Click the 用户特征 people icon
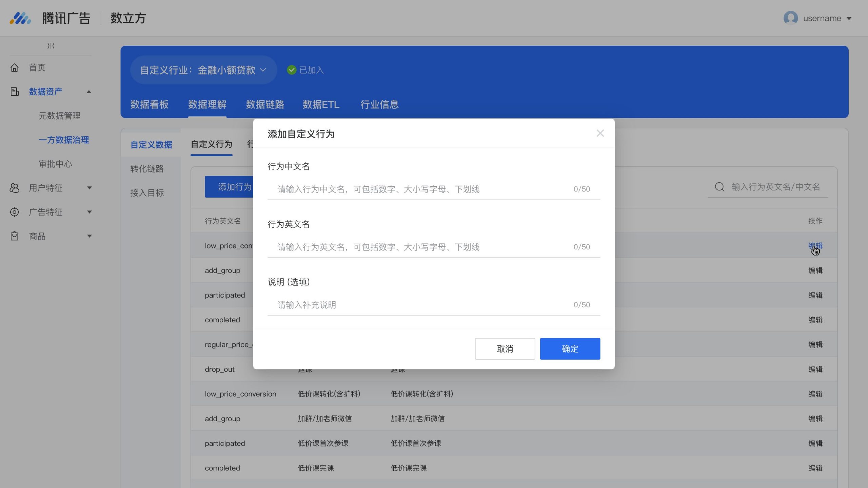The image size is (868, 488). [15, 188]
